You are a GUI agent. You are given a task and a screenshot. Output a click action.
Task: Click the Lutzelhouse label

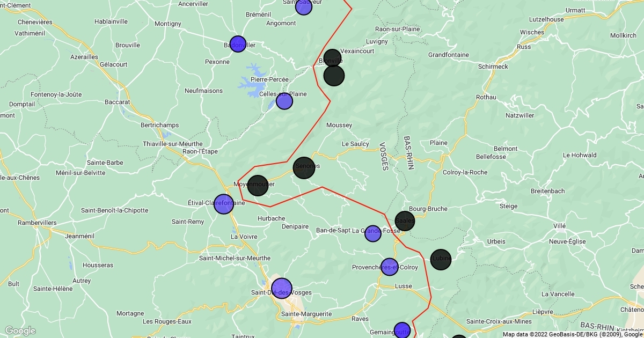tap(546, 19)
